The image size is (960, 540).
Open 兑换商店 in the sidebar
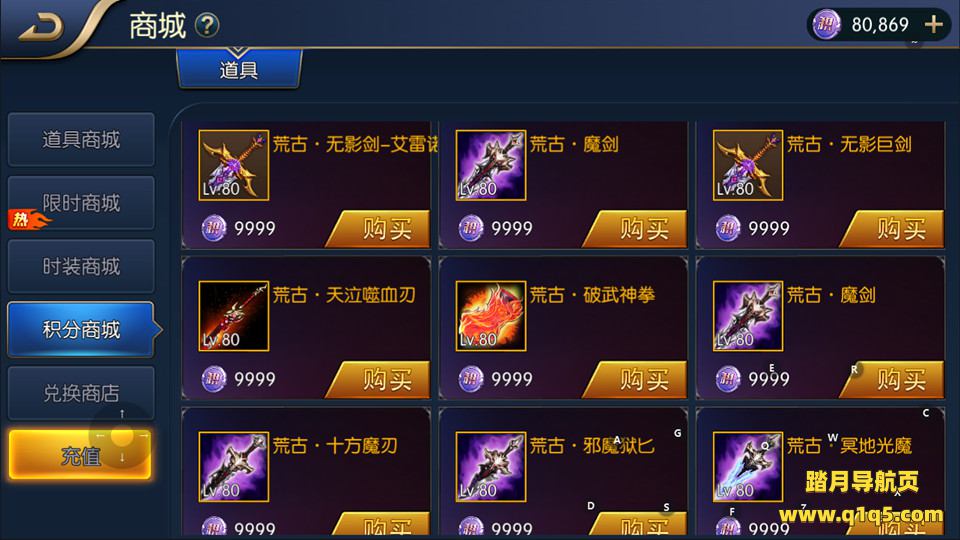[81, 392]
